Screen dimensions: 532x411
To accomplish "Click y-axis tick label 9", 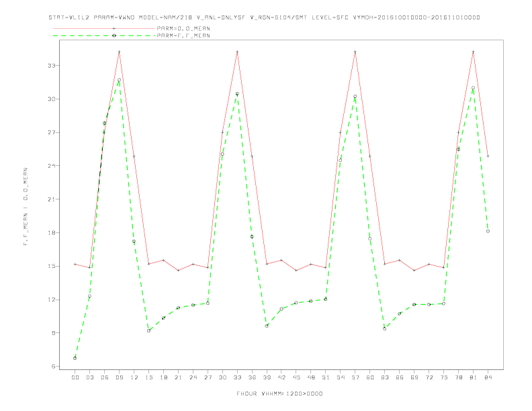I will pyautogui.click(x=53, y=333).
